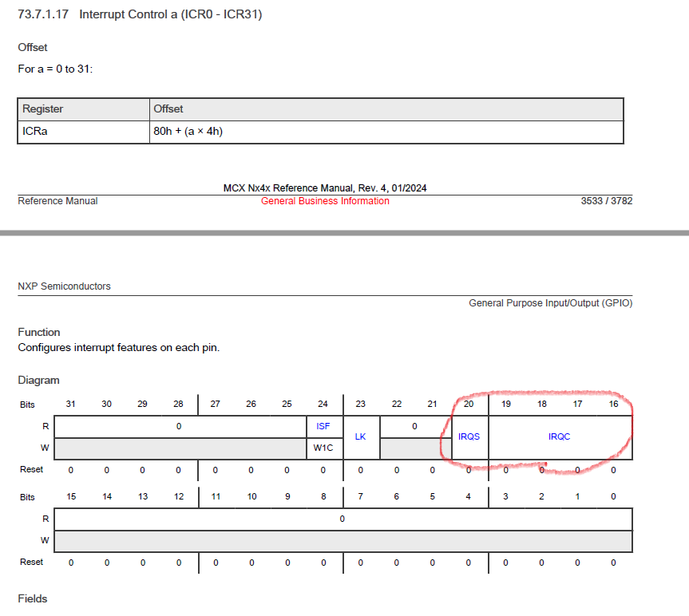Click the LK field cell
The height and width of the screenshot is (616, 689).
point(359,436)
